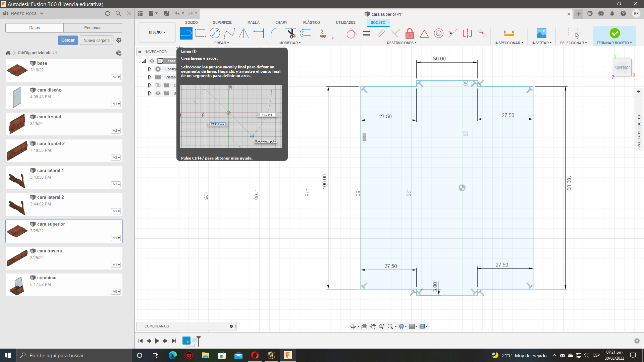Select the two-point rectangle sketch tool
The image size is (644, 362).
click(x=200, y=33)
